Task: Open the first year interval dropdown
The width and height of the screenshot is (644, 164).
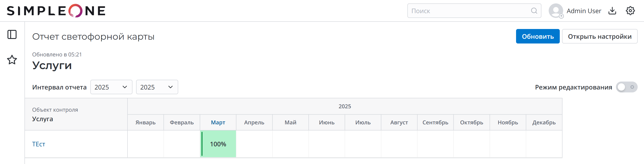Action: (111, 87)
